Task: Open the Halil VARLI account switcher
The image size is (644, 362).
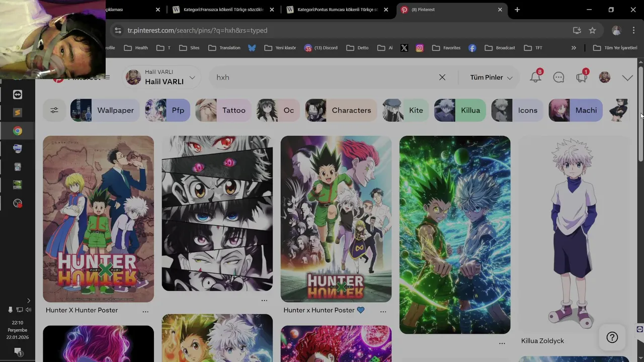Action: [x=160, y=77]
